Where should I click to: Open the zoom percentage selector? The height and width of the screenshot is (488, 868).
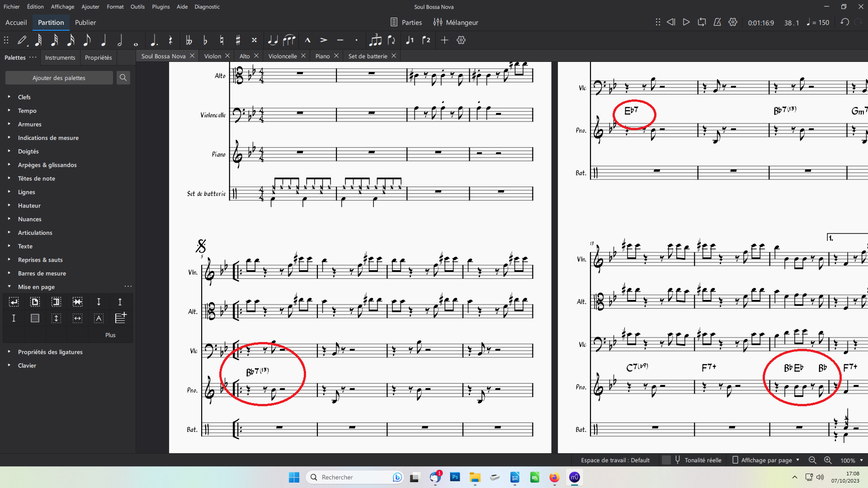[x=852, y=460]
